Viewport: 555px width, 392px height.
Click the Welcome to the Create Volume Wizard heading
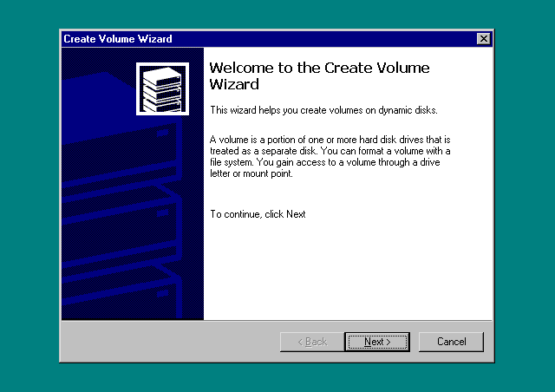click(x=319, y=76)
